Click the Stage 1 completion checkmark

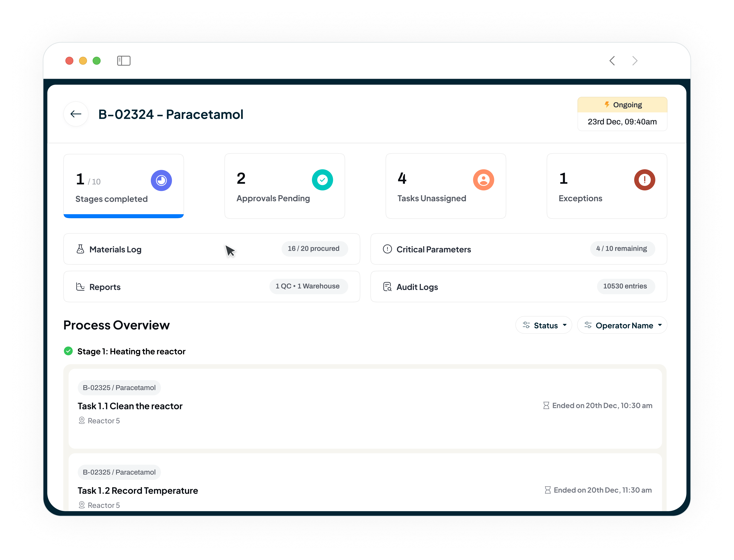[68, 351]
